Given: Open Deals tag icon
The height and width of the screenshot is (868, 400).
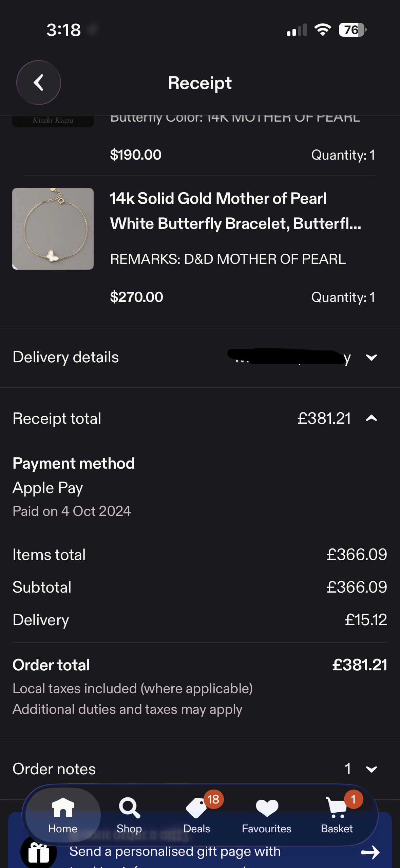Looking at the screenshot, I should tap(197, 809).
